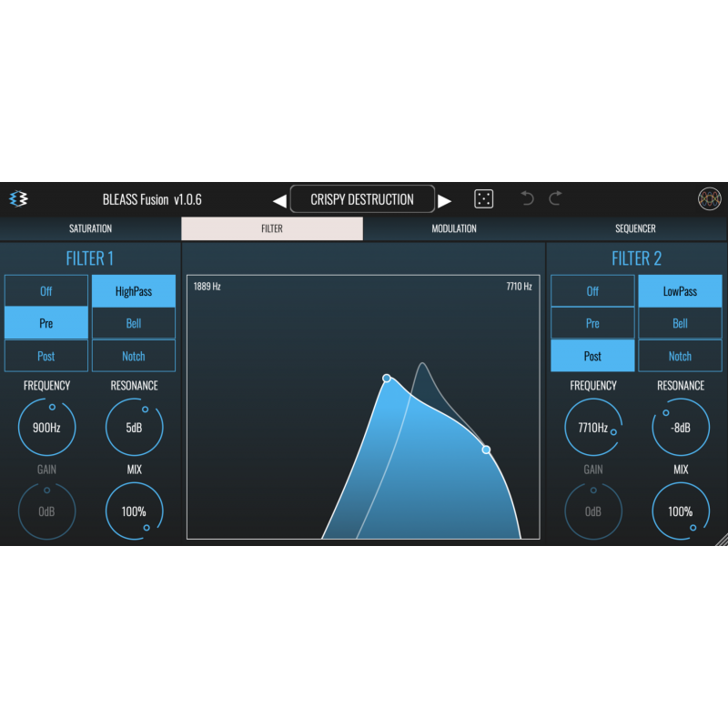Turn Filter 1 Off
The height and width of the screenshot is (728, 728).
[x=46, y=291]
